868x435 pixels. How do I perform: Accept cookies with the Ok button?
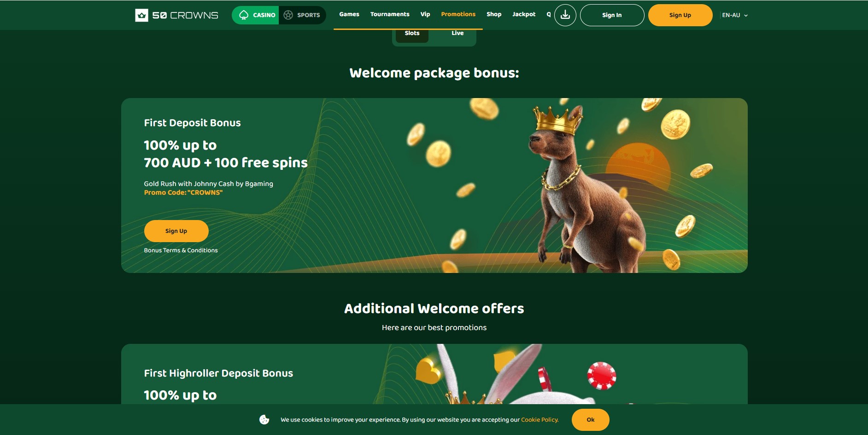click(x=591, y=420)
